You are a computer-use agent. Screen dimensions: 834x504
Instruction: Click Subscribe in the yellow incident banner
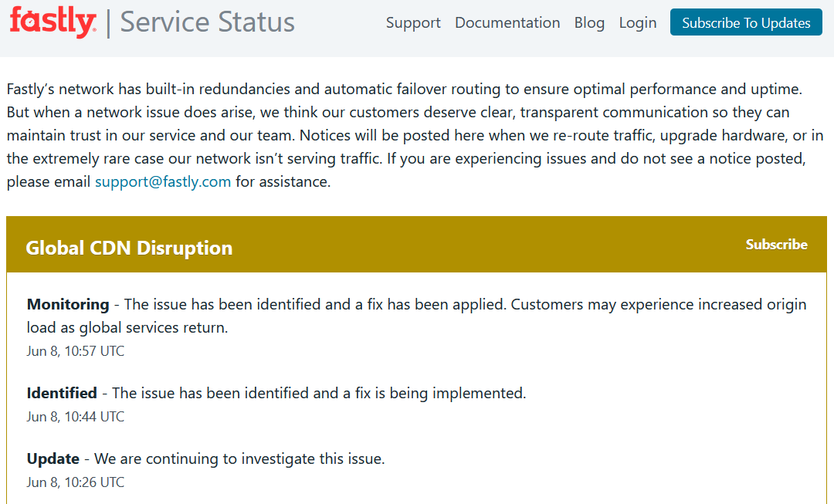pyautogui.click(x=776, y=245)
